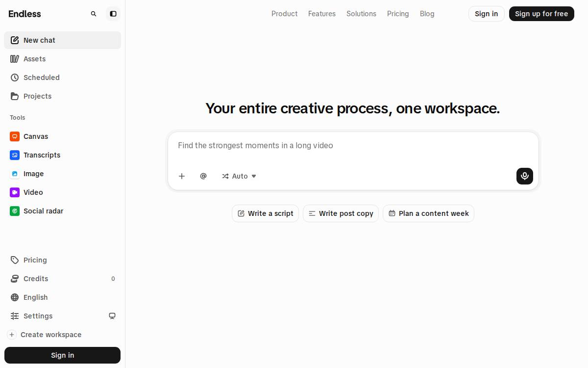The image size is (588, 368).
Task: Click the black Sign in button in sidebar
Action: [x=62, y=355]
